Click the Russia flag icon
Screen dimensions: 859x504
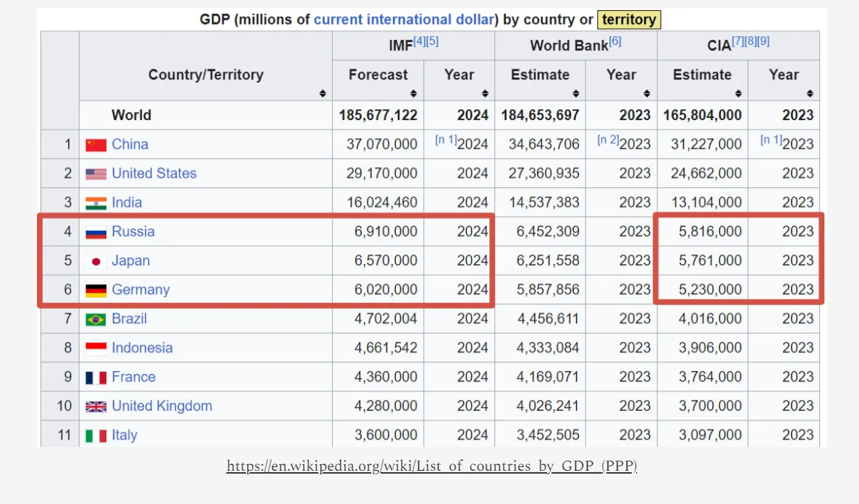click(96, 232)
